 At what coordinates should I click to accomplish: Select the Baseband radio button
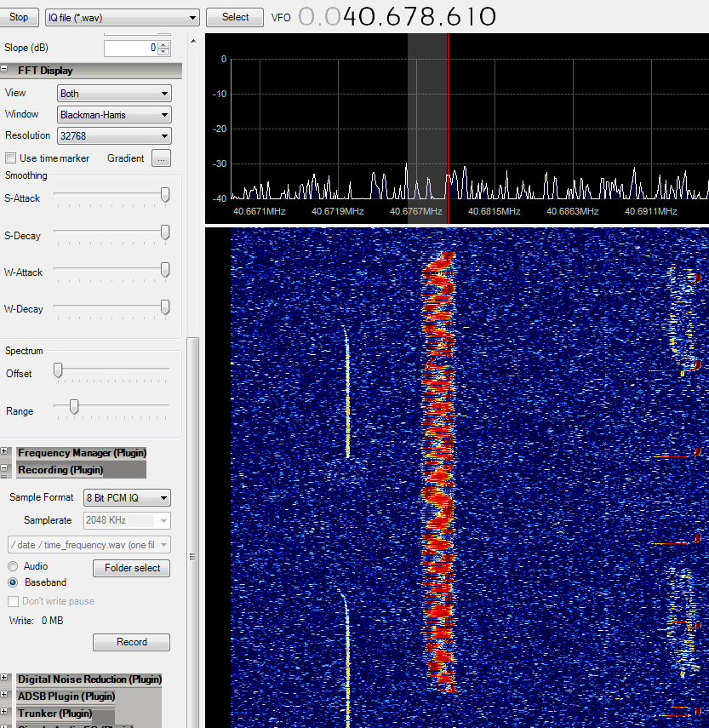[x=13, y=582]
